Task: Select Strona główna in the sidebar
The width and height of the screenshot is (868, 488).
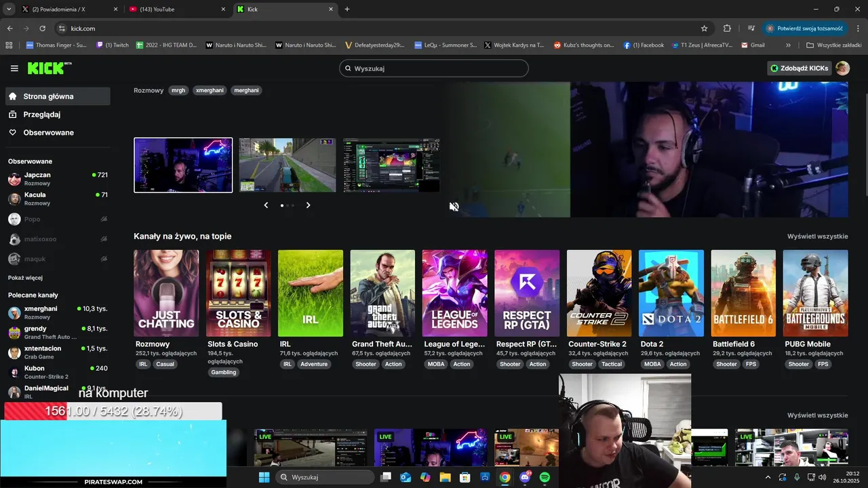Action: tap(58, 96)
